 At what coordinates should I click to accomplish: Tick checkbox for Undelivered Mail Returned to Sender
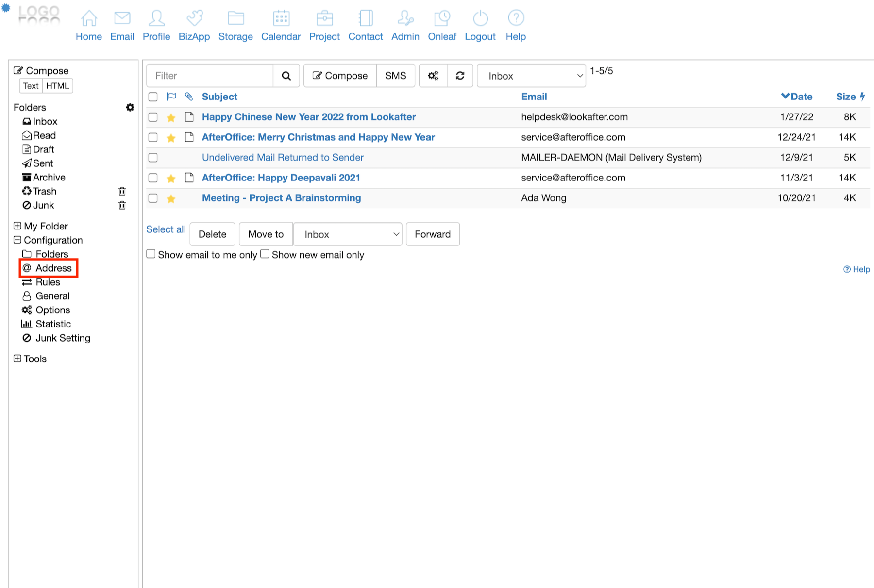pyautogui.click(x=153, y=158)
